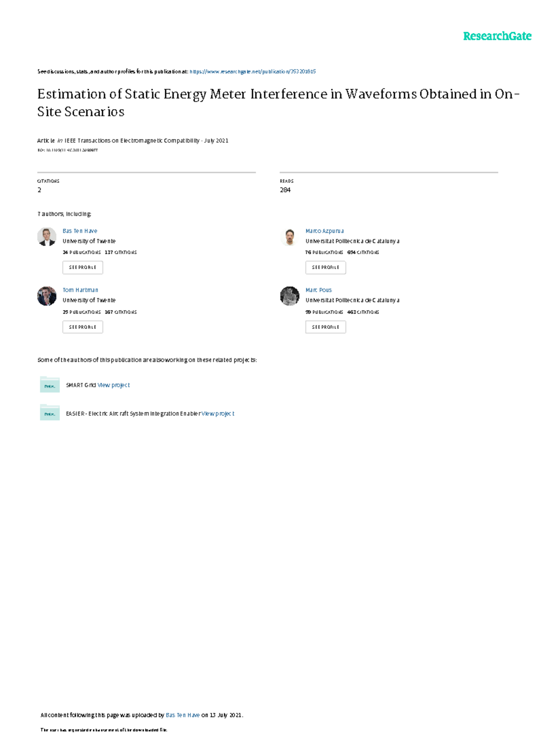
Task: Click the ResearchGate logo
Action: (497, 36)
